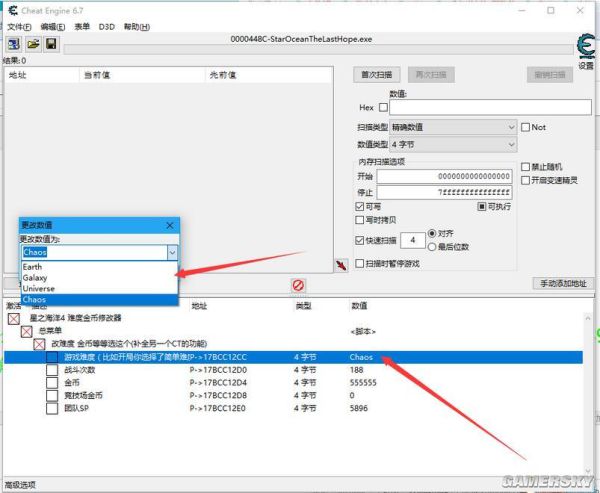Screen dimensions: 600x493
Task: Choose Universe in the dropdown list
Action: click(x=99, y=289)
